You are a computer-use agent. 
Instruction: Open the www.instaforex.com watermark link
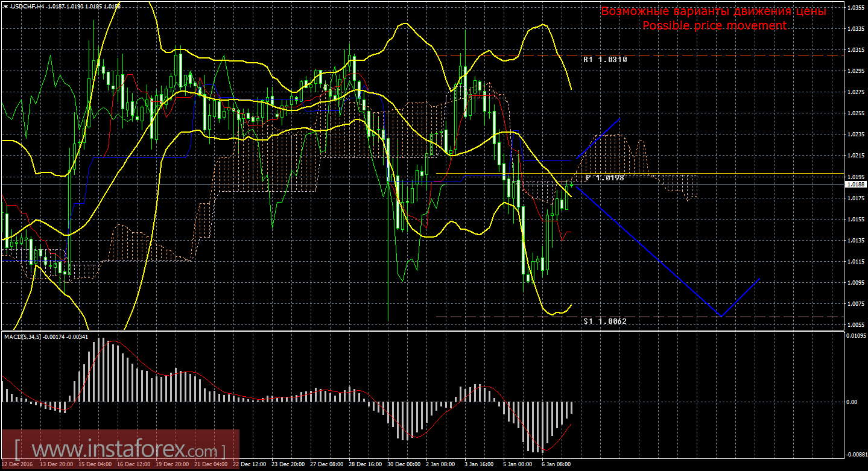pyautogui.click(x=119, y=450)
